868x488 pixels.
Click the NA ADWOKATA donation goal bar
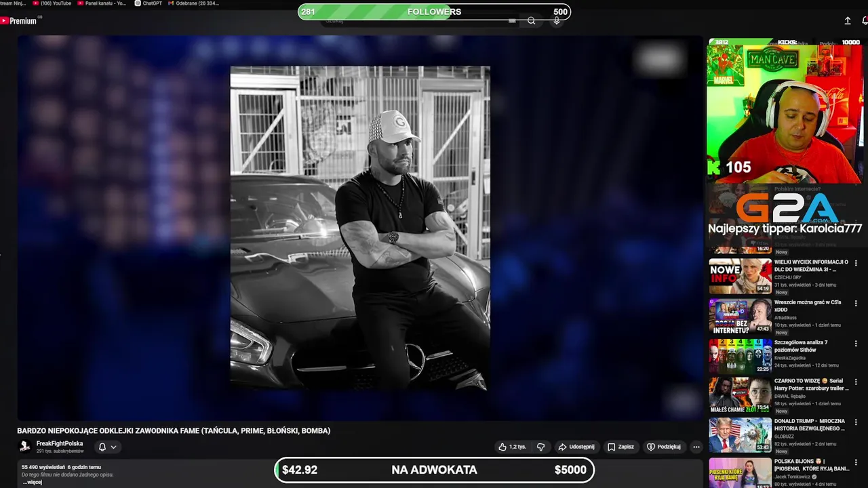(x=435, y=470)
